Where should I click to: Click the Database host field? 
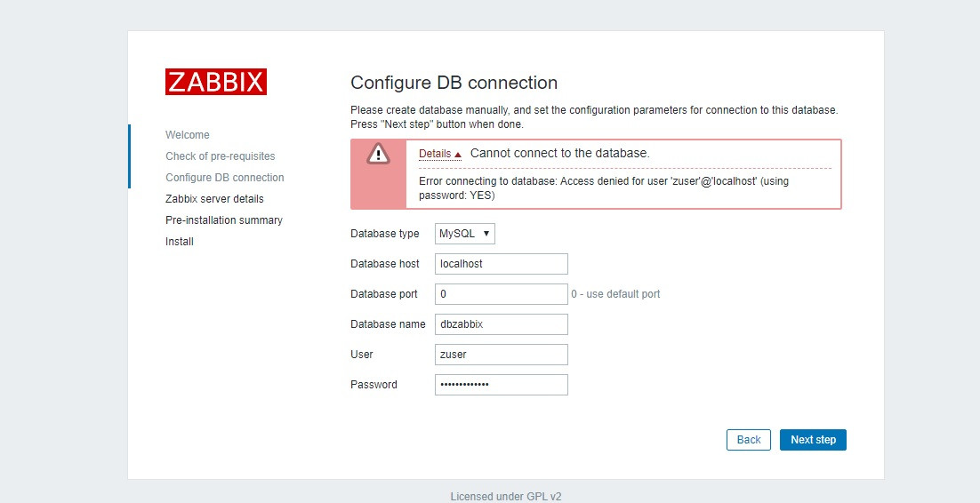click(501, 264)
